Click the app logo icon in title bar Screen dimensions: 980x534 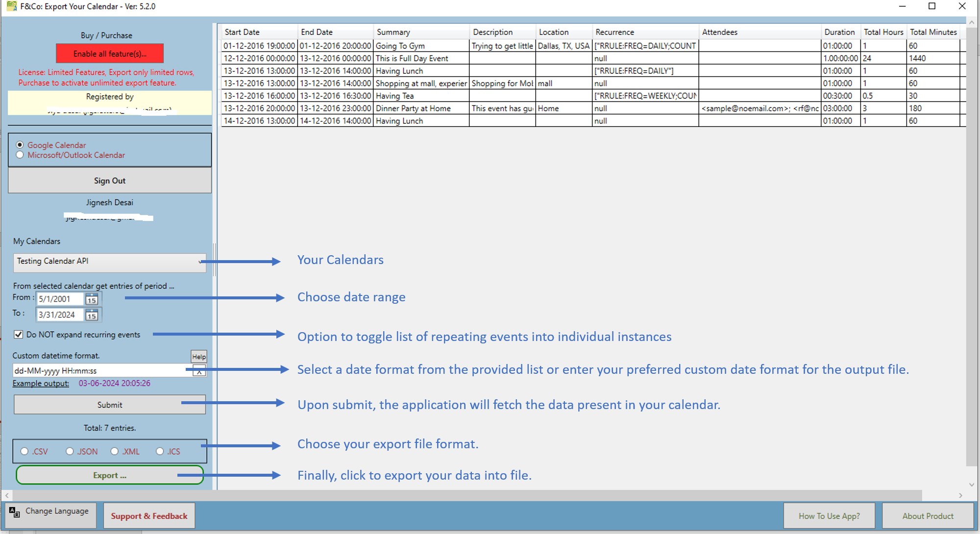click(x=11, y=6)
